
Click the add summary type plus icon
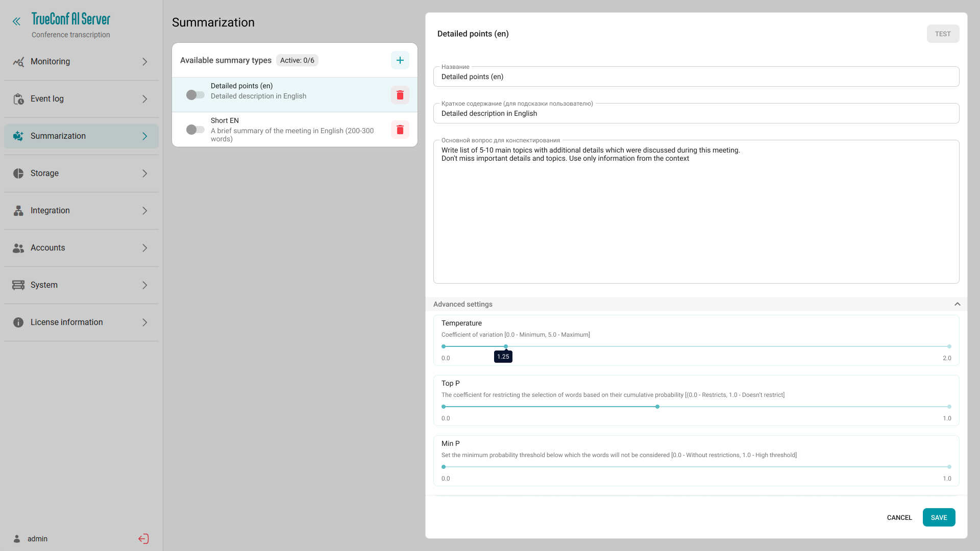tap(400, 60)
